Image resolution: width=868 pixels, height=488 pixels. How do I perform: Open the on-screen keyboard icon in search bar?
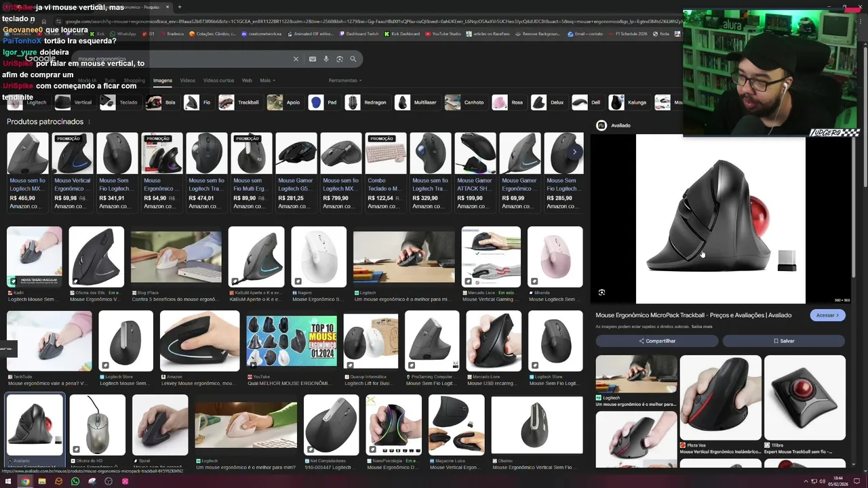(313, 59)
